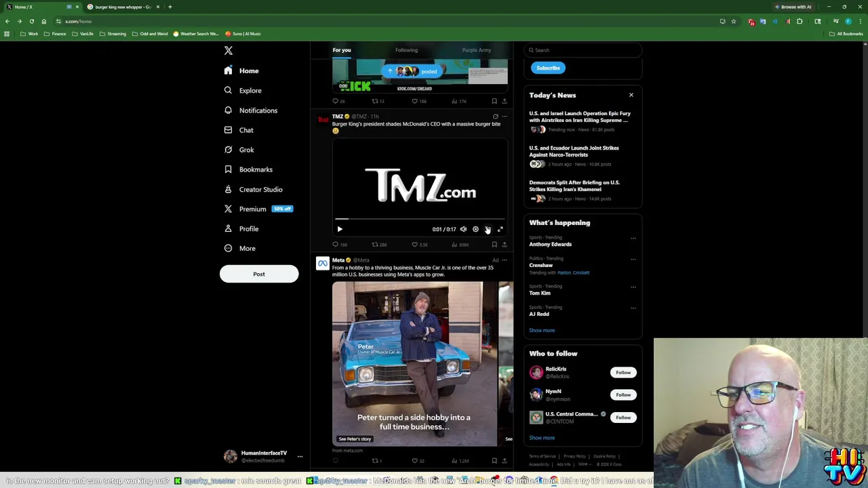The width and height of the screenshot is (868, 488).
Task: Open options for AJ Redd trend
Action: tap(633, 308)
